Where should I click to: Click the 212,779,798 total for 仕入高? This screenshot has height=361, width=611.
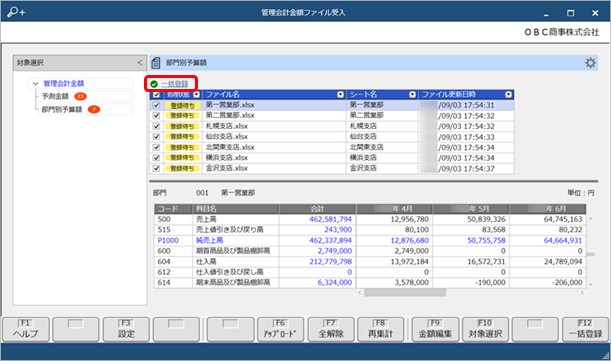tap(317, 262)
